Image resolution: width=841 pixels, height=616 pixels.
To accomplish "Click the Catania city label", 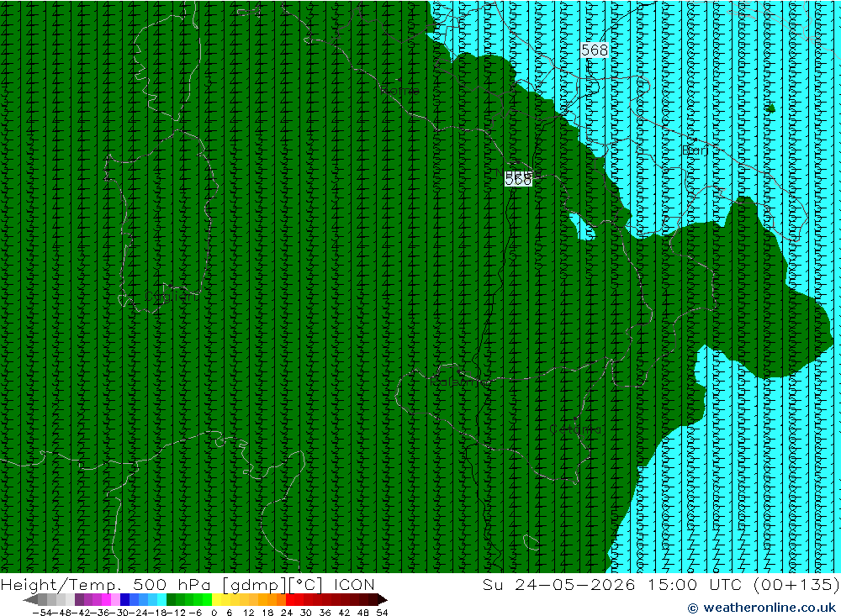I will 575,429.
